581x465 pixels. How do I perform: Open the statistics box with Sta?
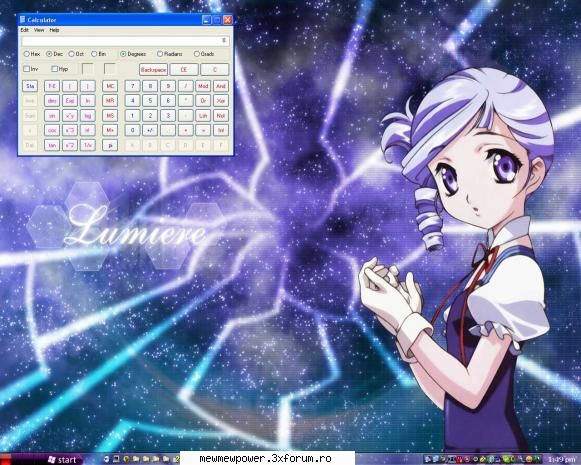30,86
